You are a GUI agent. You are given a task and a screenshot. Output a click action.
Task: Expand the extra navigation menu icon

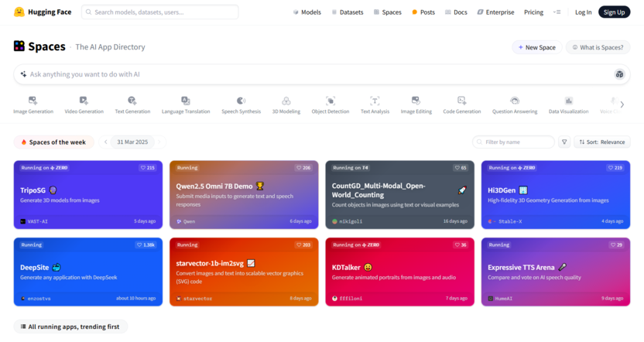coord(557,12)
